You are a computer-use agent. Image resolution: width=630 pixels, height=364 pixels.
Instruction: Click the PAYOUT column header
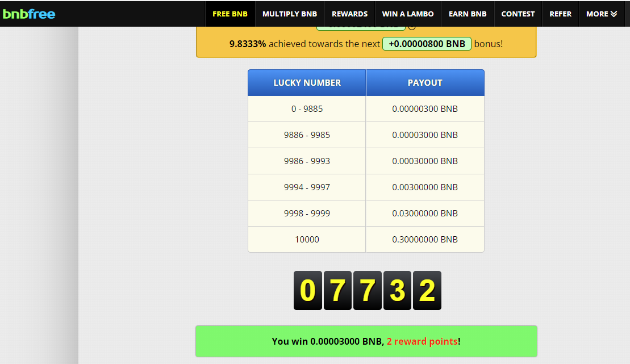tap(425, 82)
